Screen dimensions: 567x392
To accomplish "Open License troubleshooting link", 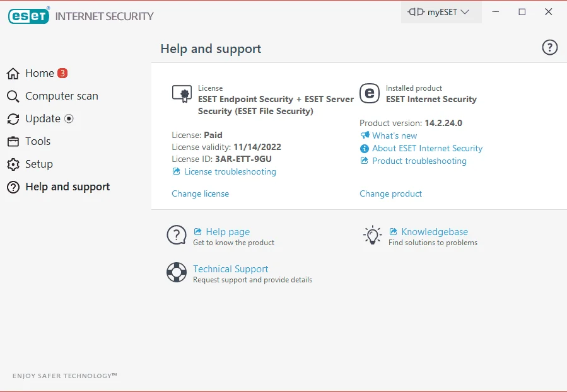I will tap(230, 171).
